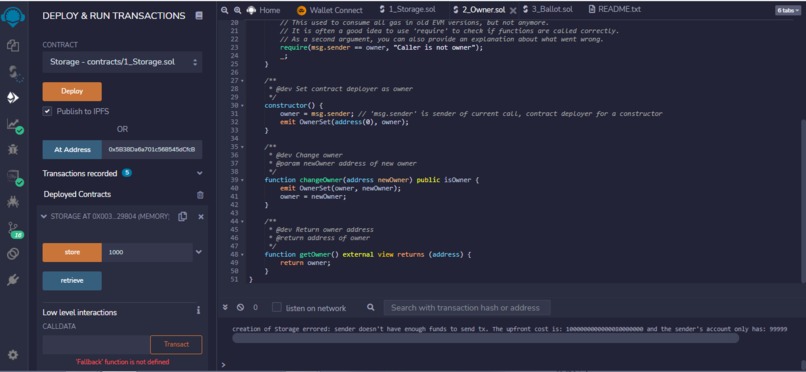
Task: Click the editor vertical scrollbar
Action: click(803, 200)
